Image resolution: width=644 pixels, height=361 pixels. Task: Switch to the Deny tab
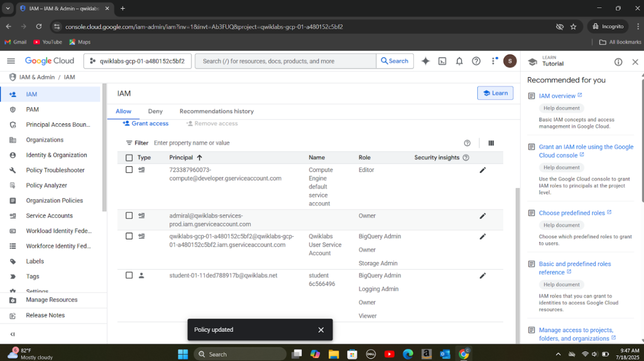click(x=155, y=112)
